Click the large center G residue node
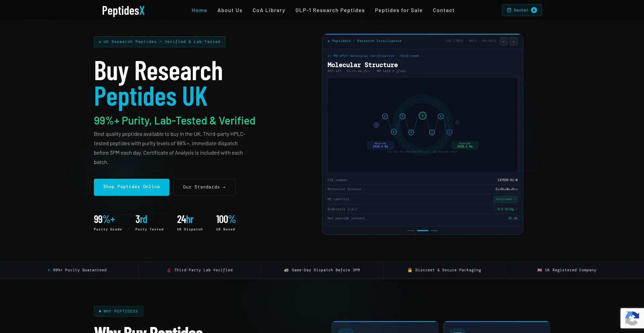This screenshot has height=333, width=644. pyautogui.click(x=423, y=116)
